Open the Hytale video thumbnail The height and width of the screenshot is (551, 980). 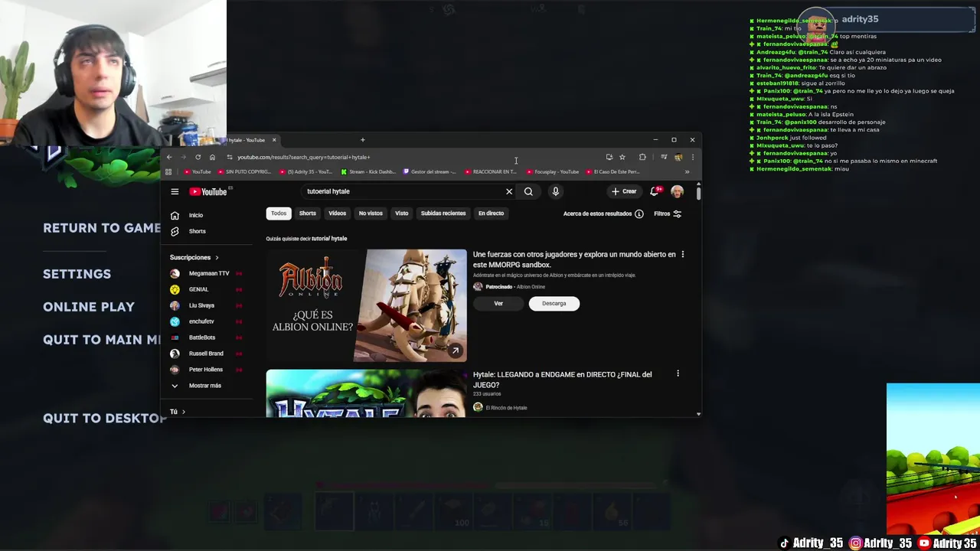click(x=367, y=393)
